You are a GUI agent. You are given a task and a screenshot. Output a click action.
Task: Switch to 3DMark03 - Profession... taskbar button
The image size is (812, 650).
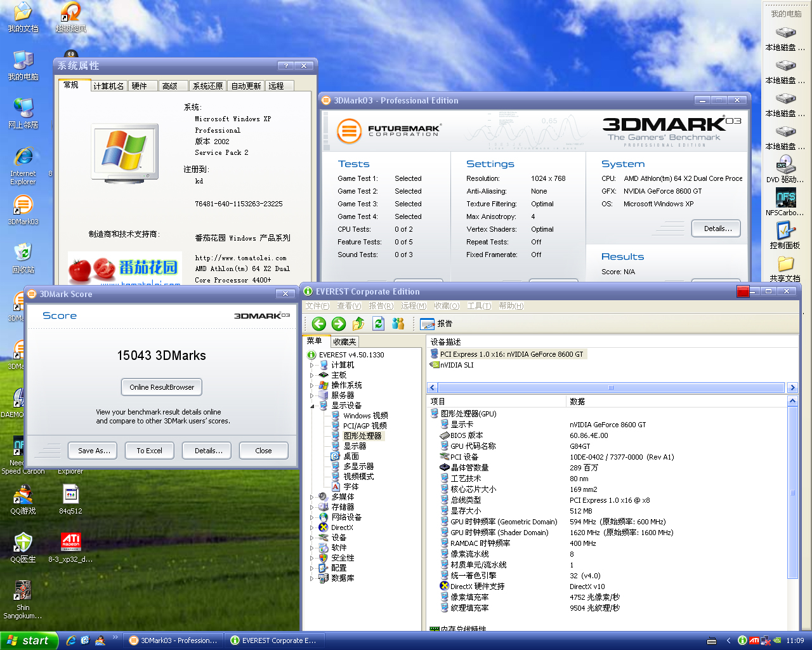click(x=173, y=640)
